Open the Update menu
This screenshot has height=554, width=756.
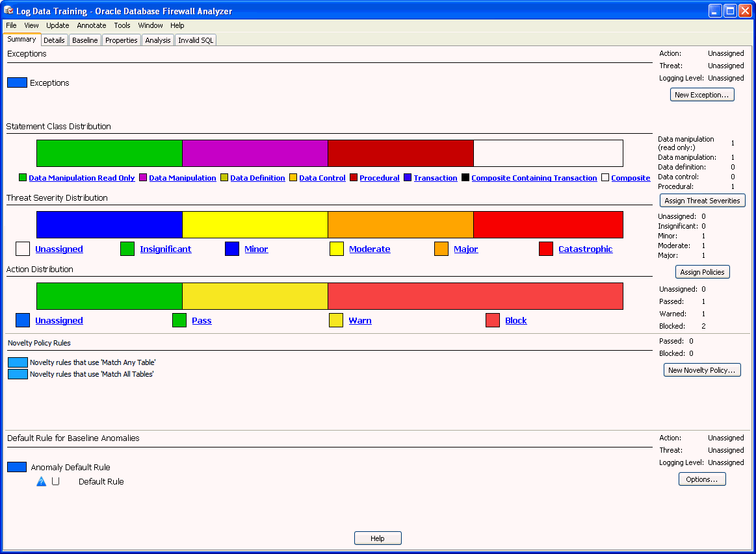click(57, 25)
